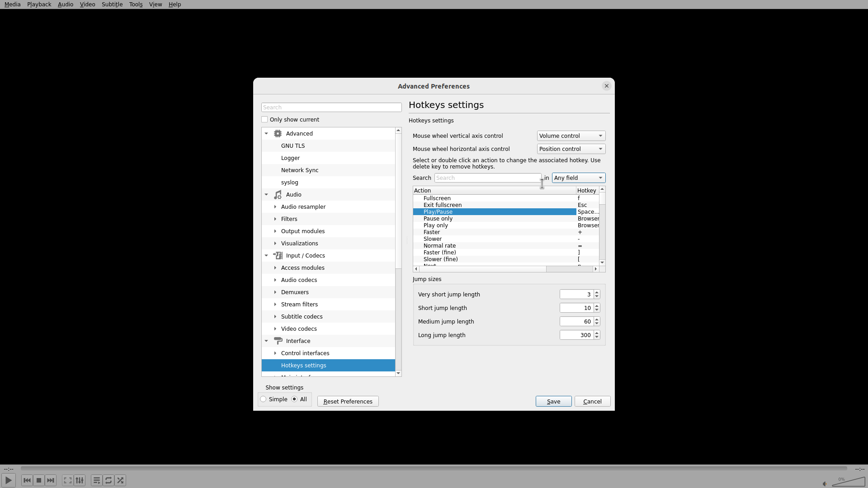The image size is (868, 488).
Task: Expand the Audio codecs tree item
Action: click(275, 280)
